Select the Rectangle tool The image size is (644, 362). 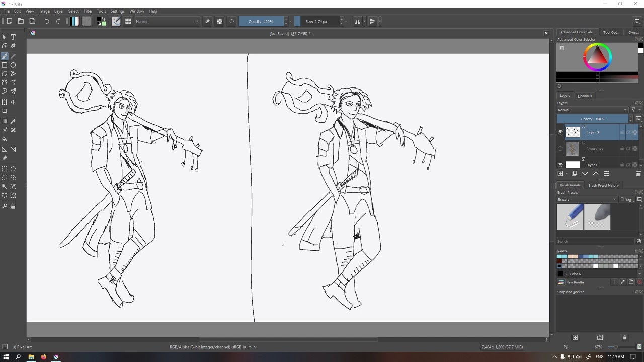pos(5,65)
